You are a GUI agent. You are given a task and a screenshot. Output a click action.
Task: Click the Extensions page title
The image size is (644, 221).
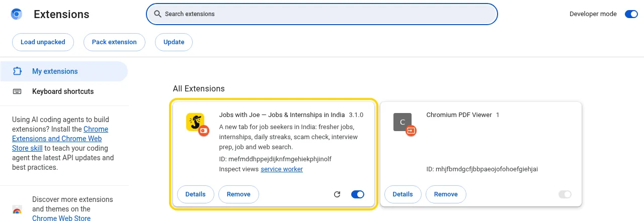pyautogui.click(x=61, y=14)
